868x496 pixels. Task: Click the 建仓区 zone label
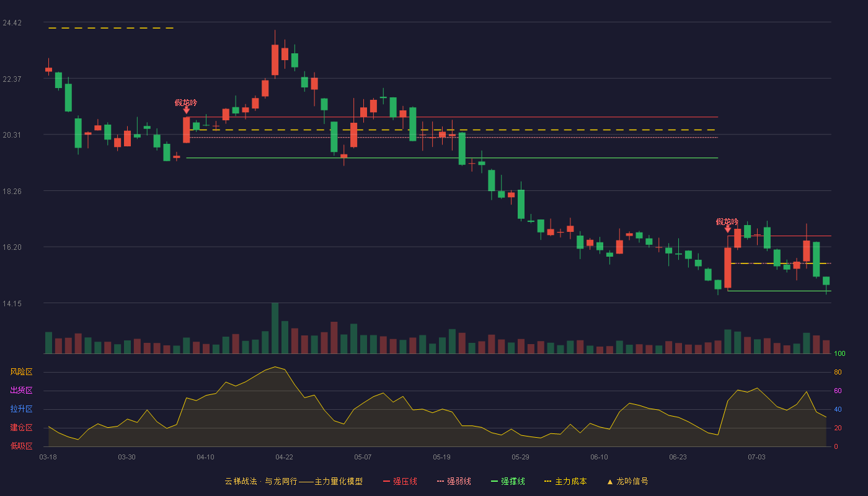pos(21,428)
